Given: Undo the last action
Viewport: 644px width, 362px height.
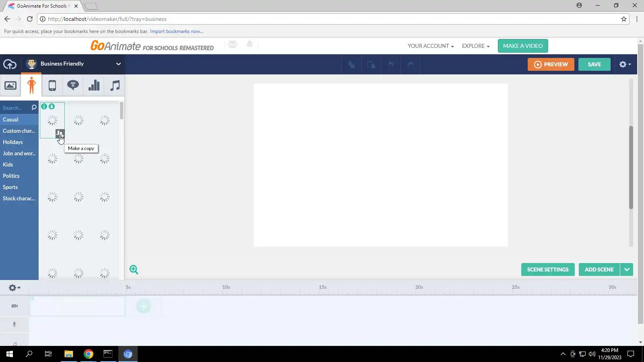Looking at the screenshot, I should [x=391, y=64].
